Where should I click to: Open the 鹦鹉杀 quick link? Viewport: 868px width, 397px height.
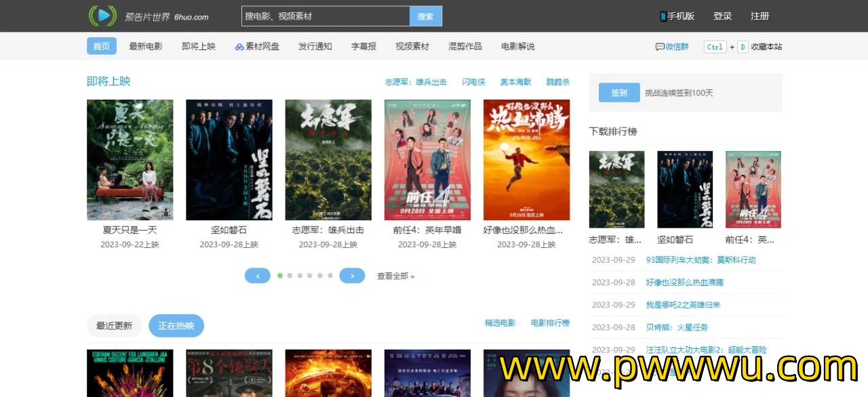point(557,82)
